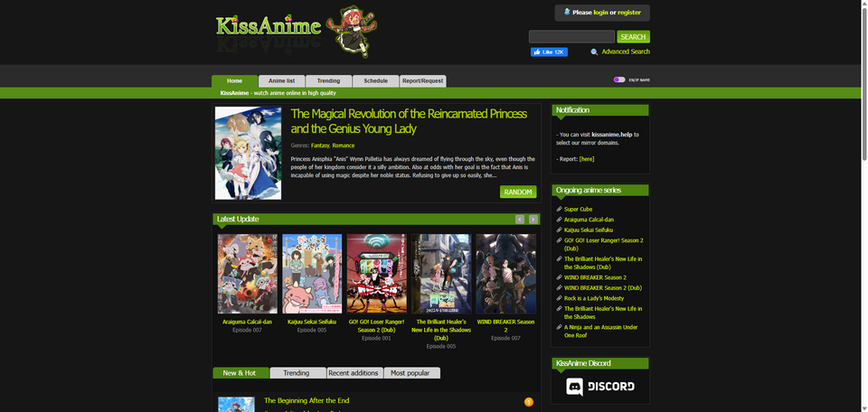Open the Home tab
The width and height of the screenshot is (868, 412).
pyautogui.click(x=235, y=81)
